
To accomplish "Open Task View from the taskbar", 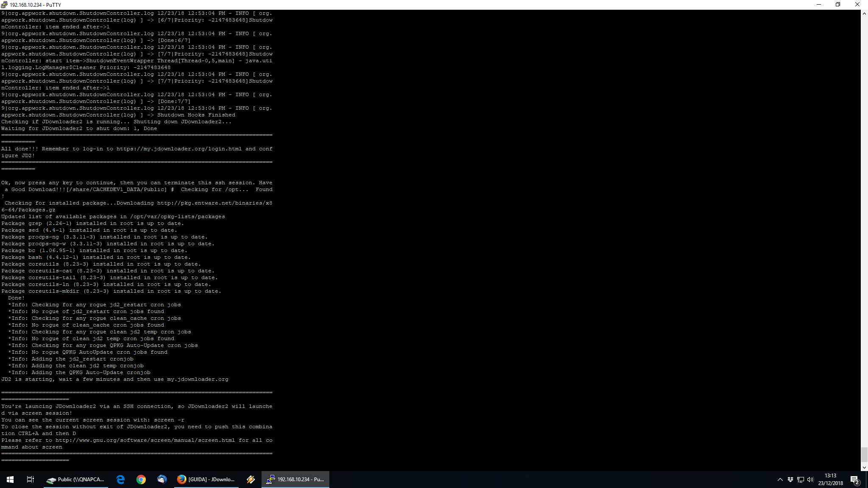I will pos(31,480).
